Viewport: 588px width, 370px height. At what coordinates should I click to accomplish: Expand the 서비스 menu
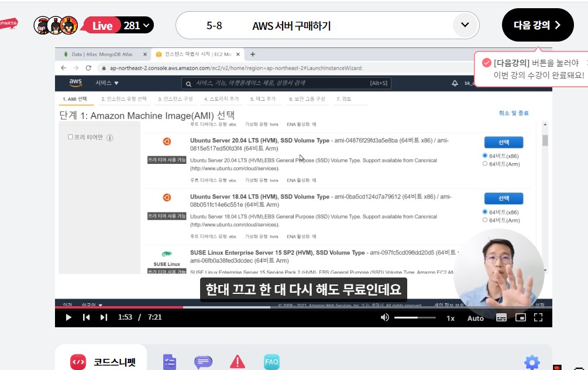pos(107,83)
